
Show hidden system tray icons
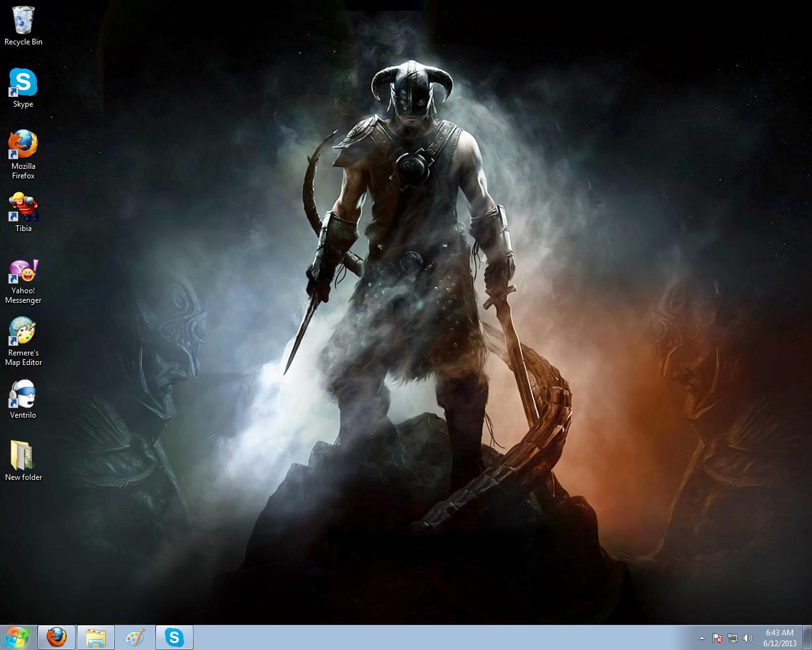coord(702,638)
